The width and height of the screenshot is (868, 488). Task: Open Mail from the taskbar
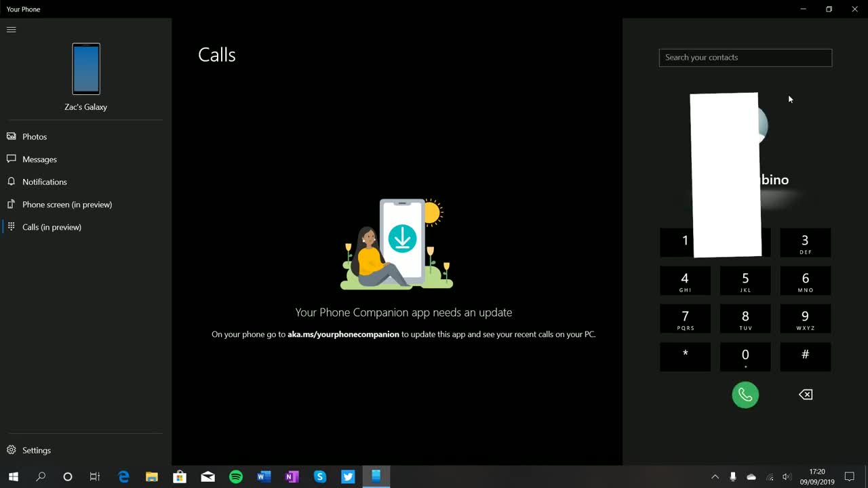(x=208, y=476)
